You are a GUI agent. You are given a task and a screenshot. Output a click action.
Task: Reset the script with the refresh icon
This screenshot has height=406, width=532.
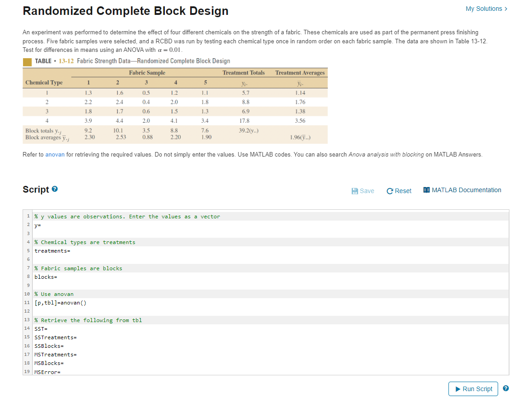(389, 190)
